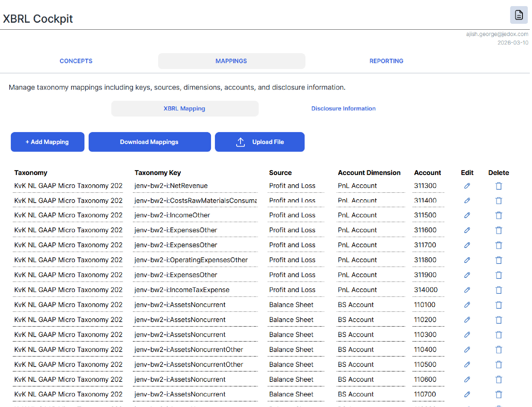Delete the mapping for account 311800
Viewport: 532px width, 407px height.
pyautogui.click(x=498, y=260)
